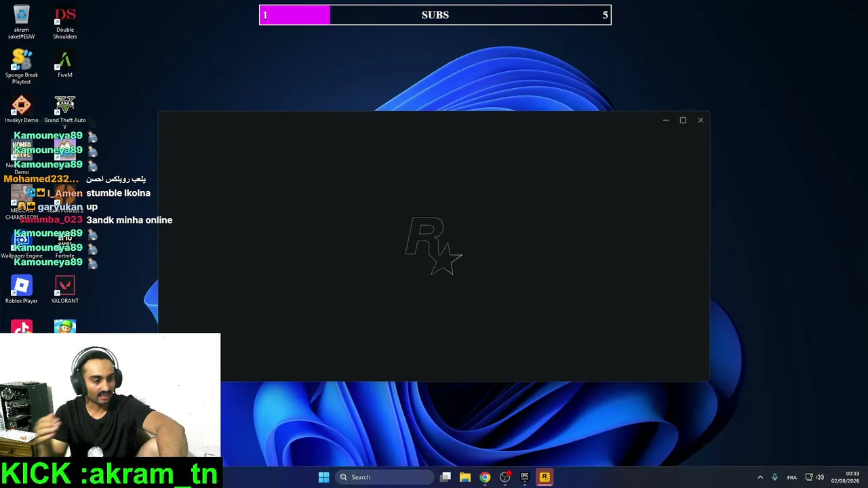The image size is (868, 488).
Task: Open Epic Games Launcher from the taskbar
Action: pyautogui.click(x=524, y=477)
